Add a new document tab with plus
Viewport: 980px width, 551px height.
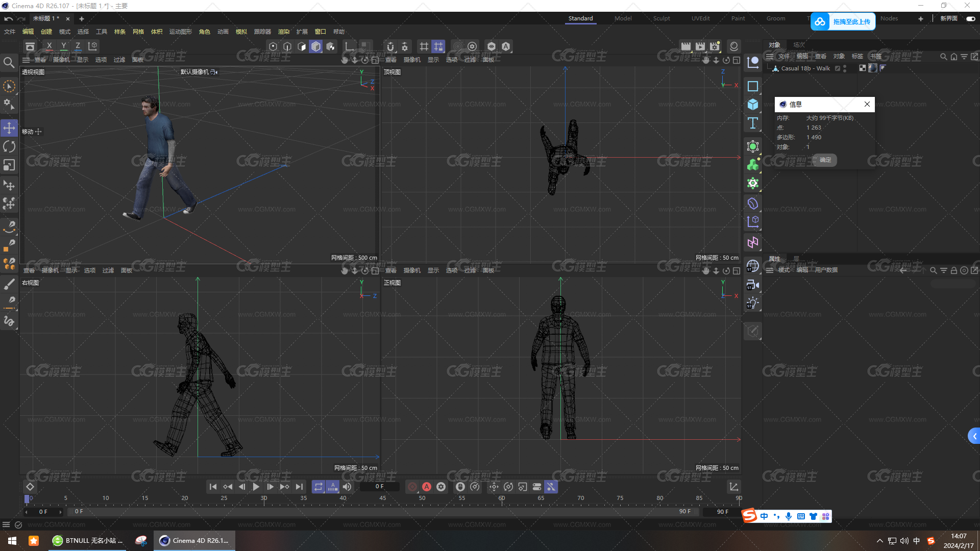[x=81, y=19]
